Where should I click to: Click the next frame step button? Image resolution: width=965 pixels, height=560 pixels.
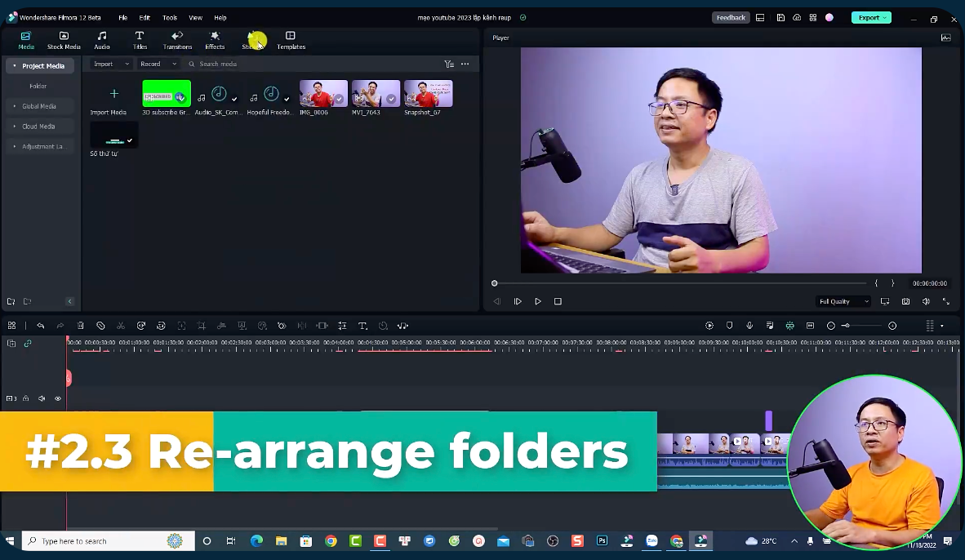[518, 301]
